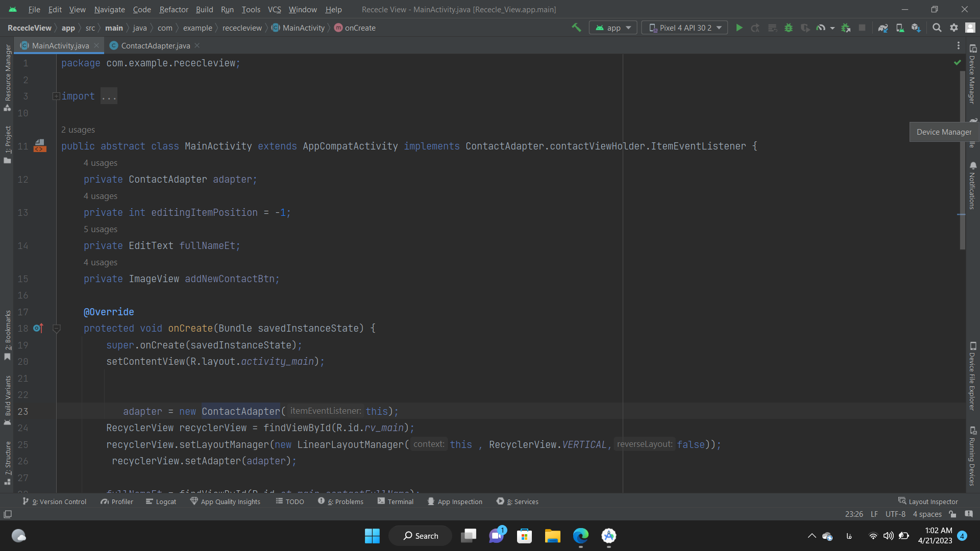Click the green inspection checkmark indicator
This screenshot has height=551, width=980.
point(957,62)
